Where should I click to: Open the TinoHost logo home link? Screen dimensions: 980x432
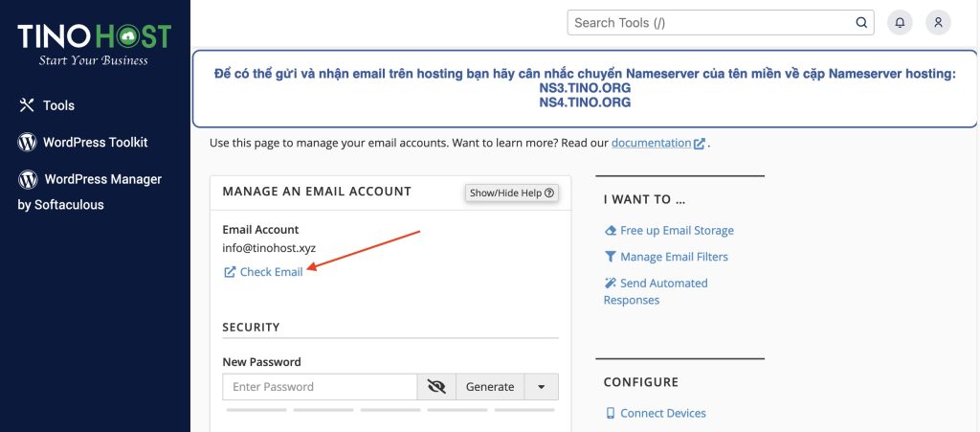[95, 44]
